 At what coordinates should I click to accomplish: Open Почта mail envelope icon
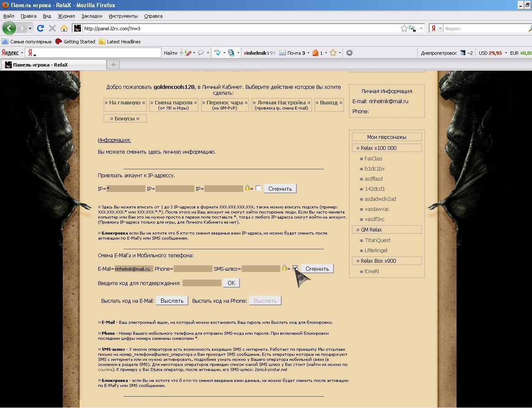click(x=282, y=53)
